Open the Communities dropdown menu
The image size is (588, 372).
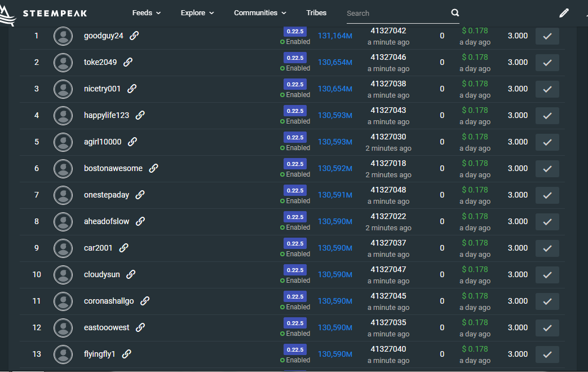pos(260,13)
